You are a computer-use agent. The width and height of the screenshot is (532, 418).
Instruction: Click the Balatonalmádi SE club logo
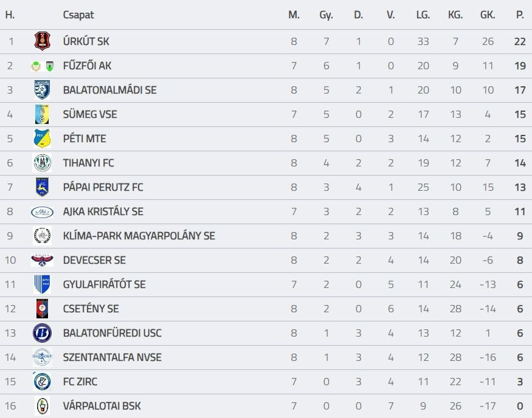[x=42, y=90]
